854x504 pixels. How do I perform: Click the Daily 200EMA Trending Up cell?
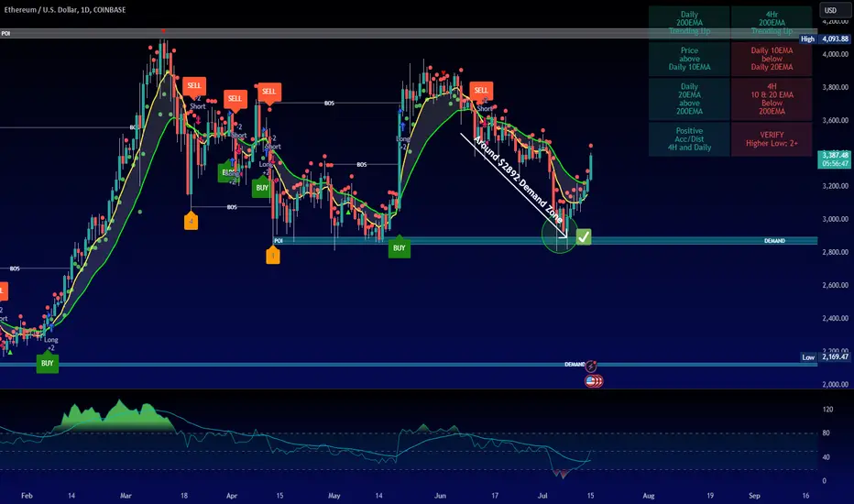(x=689, y=22)
